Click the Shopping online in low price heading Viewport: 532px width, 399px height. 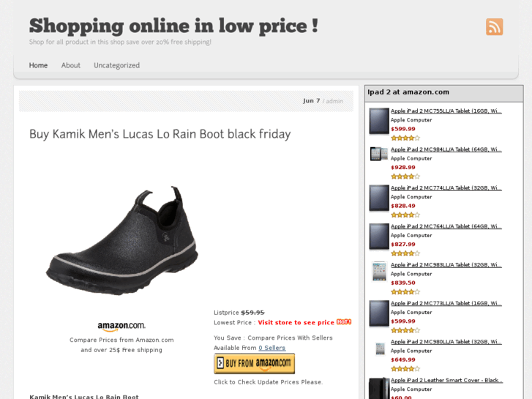tap(173, 26)
